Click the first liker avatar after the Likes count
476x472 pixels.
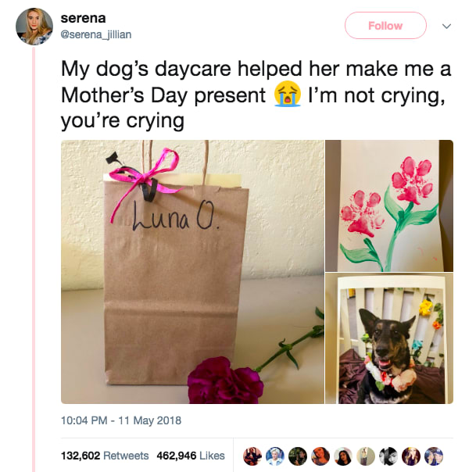coord(252,456)
